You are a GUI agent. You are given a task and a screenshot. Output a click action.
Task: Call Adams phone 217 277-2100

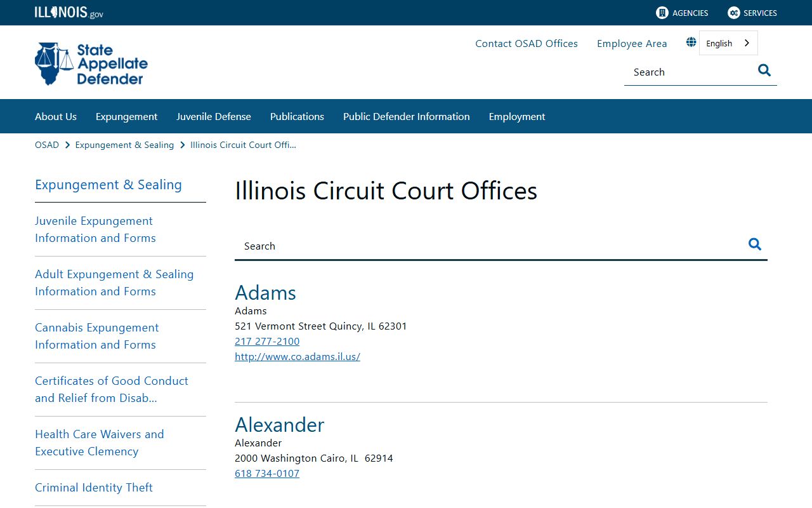267,341
